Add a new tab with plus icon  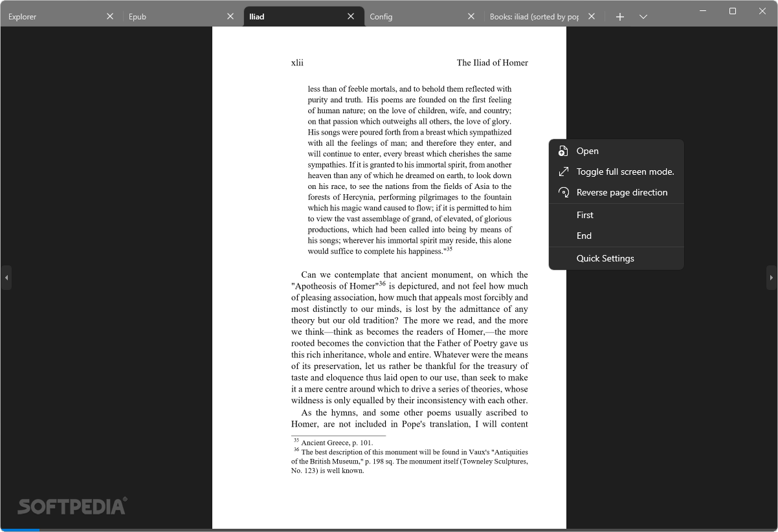(x=619, y=17)
